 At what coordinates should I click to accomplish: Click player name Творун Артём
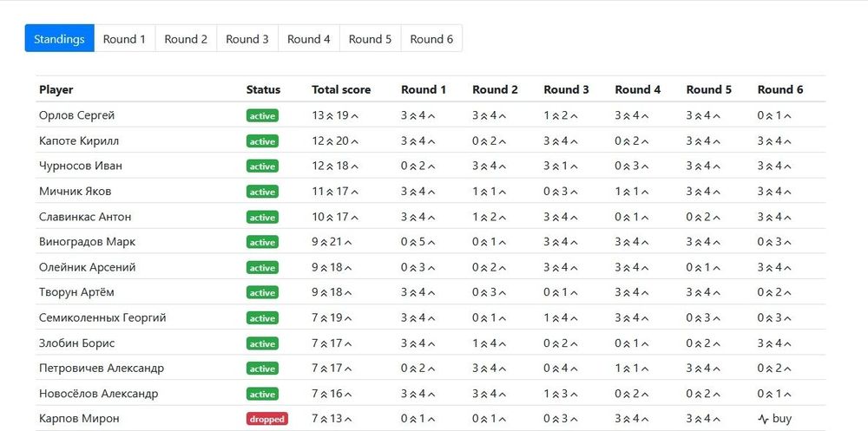76,292
